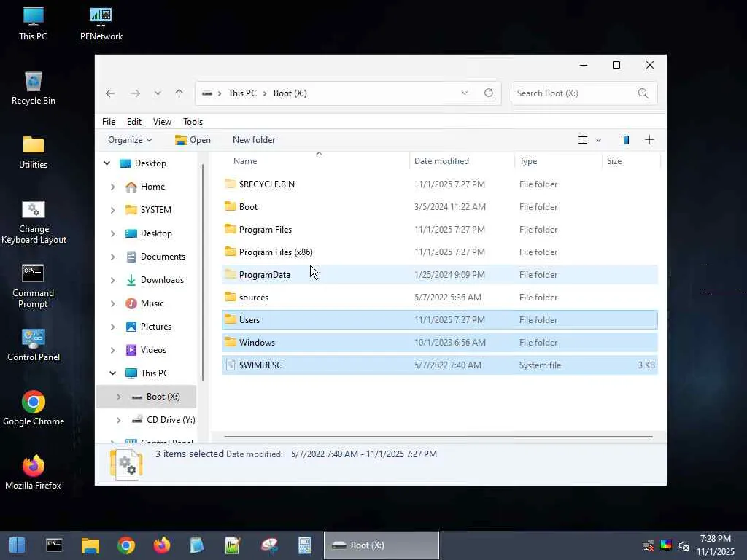Launch Chrome from taskbar
The image size is (747, 560).
point(126,545)
